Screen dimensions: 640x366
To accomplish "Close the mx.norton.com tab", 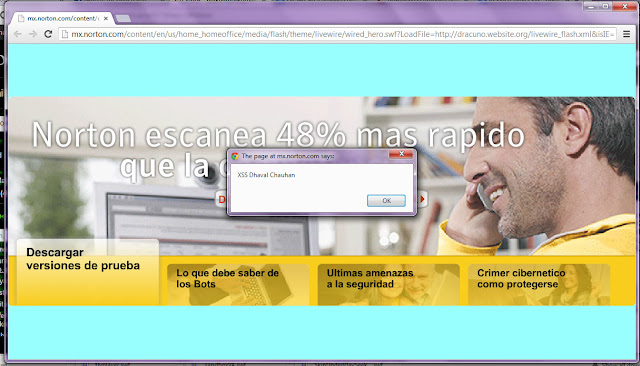I will 106,18.
